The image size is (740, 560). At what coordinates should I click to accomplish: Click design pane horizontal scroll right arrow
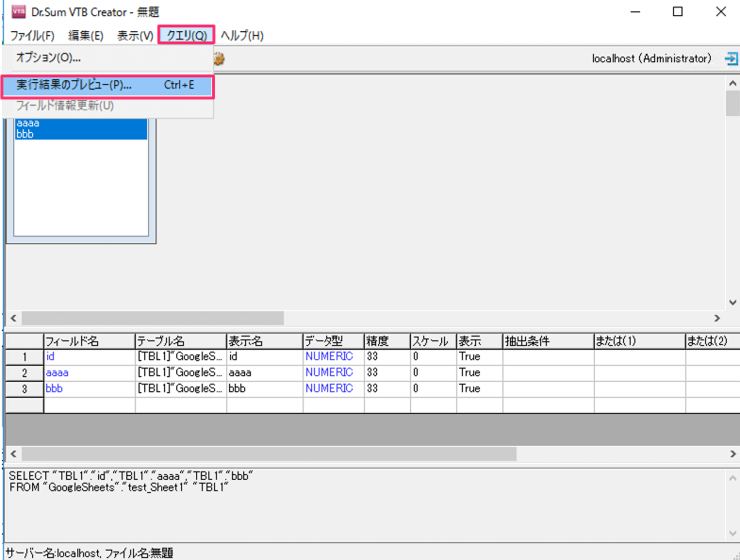click(x=716, y=319)
